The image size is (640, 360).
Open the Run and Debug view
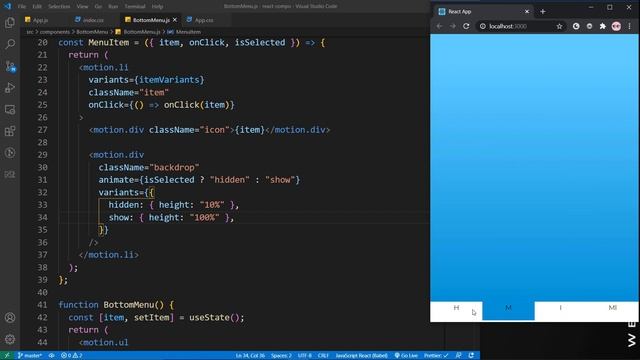pyautogui.click(x=10, y=88)
